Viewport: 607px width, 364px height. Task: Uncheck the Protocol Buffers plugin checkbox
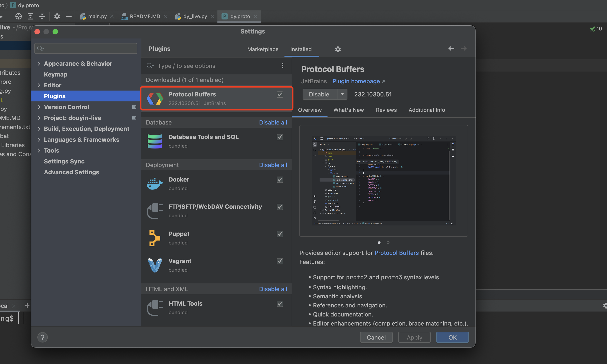[280, 94]
